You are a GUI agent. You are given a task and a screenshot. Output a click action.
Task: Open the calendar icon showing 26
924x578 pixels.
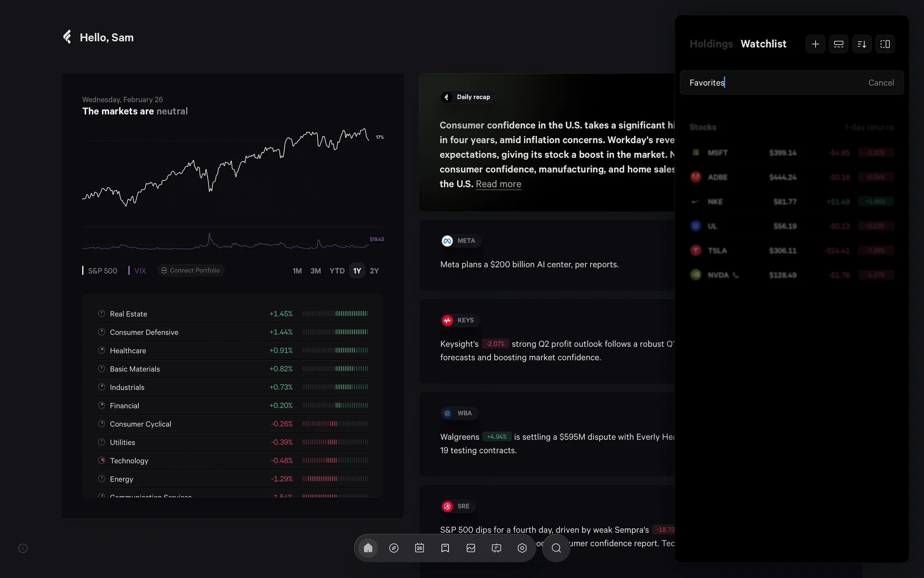tap(419, 548)
